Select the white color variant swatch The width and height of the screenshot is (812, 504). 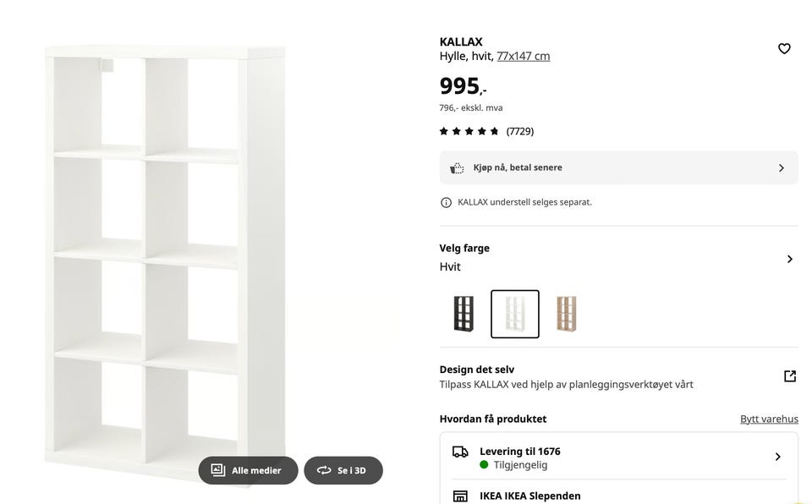pos(515,314)
